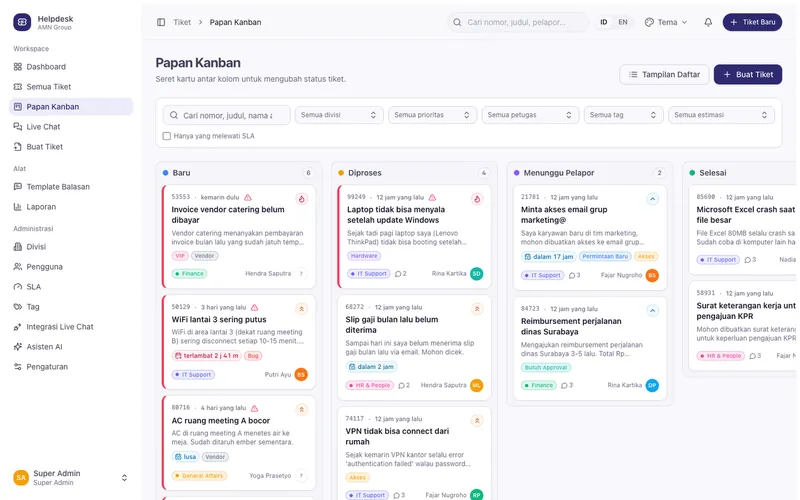Screen dimensions: 800x500
Task: Click SLA warning icon on ticket 50129
Action: click(x=255, y=307)
